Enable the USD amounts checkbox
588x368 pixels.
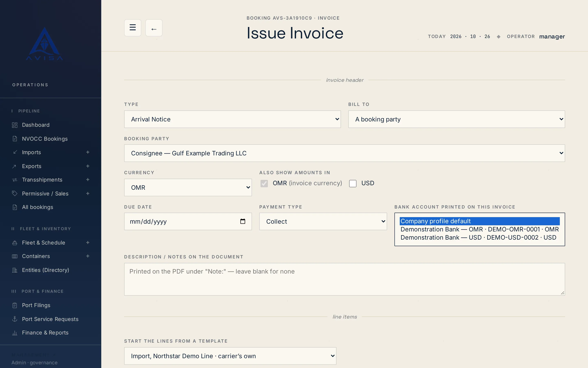[353, 184]
